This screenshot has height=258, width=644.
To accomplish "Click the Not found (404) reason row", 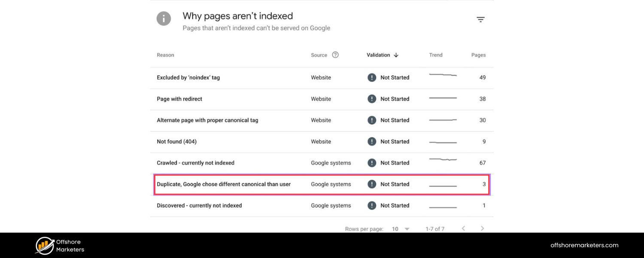I will click(x=177, y=141).
